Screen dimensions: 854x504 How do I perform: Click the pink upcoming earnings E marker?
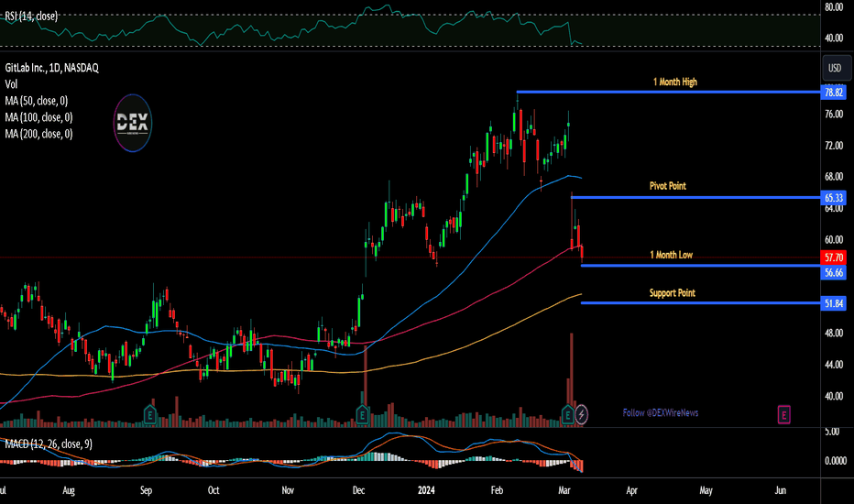[783, 414]
